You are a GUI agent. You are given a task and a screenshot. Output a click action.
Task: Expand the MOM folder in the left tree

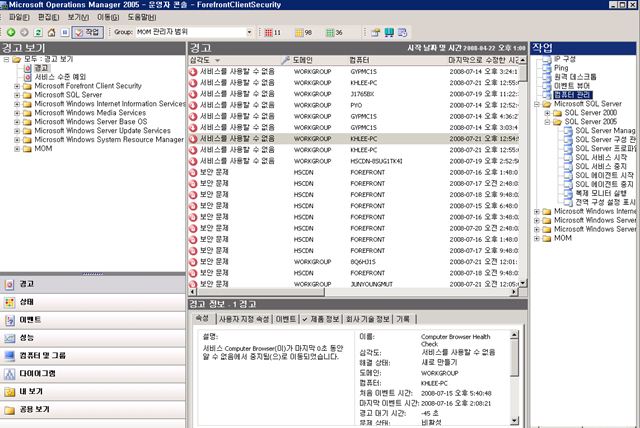click(x=17, y=149)
